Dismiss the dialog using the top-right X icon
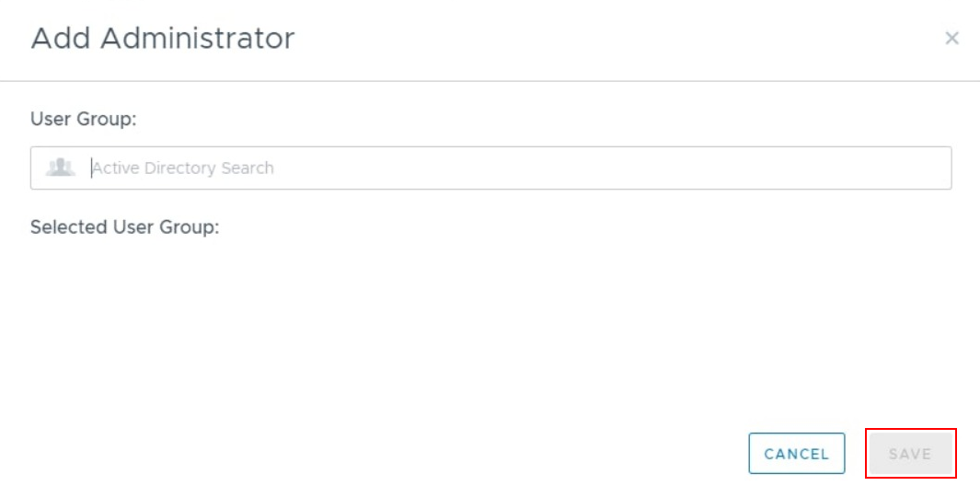The image size is (980, 486). (x=951, y=39)
